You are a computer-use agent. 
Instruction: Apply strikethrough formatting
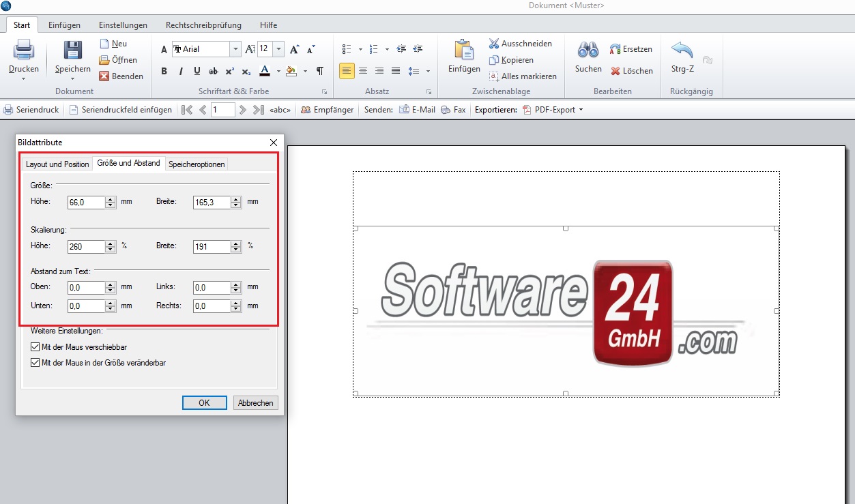pyautogui.click(x=213, y=71)
